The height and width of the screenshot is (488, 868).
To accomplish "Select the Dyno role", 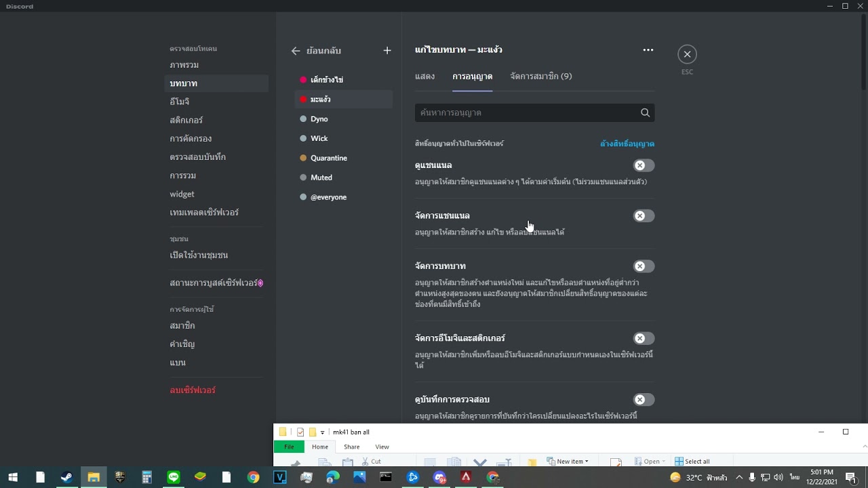I will click(x=343, y=119).
